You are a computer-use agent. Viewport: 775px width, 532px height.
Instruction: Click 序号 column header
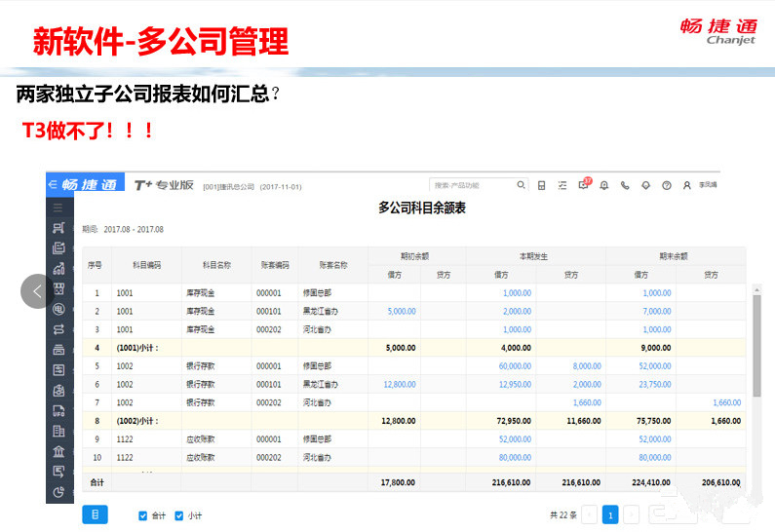point(95,265)
